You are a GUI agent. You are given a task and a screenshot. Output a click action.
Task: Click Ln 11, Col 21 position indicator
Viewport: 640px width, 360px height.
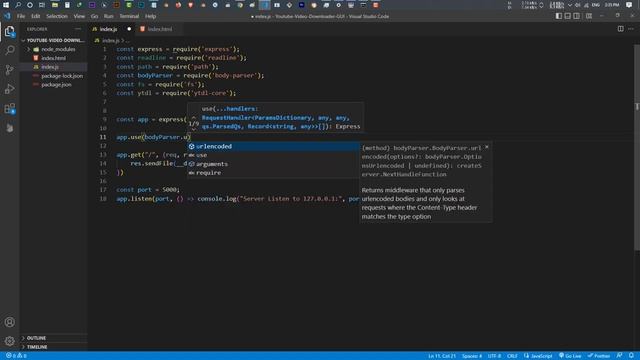tap(442, 356)
